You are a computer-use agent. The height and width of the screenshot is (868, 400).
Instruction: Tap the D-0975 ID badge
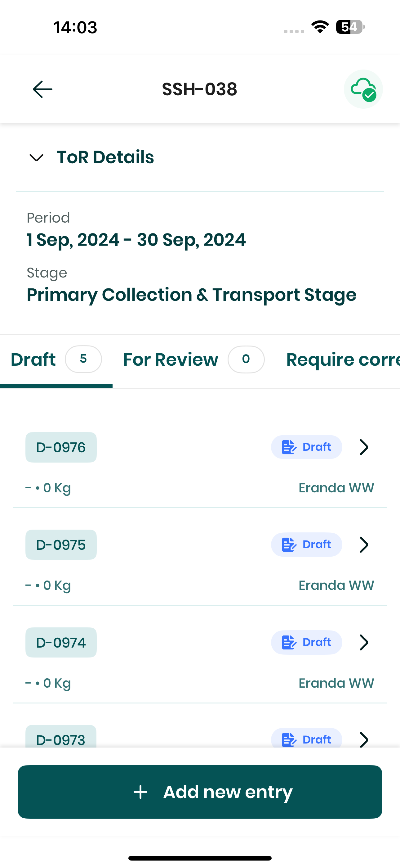[x=61, y=545]
